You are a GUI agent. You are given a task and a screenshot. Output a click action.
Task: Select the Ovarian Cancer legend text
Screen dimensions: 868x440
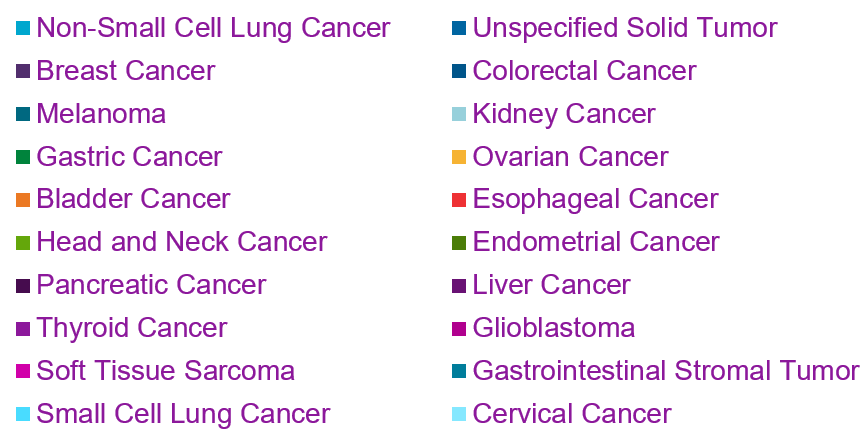pos(570,157)
